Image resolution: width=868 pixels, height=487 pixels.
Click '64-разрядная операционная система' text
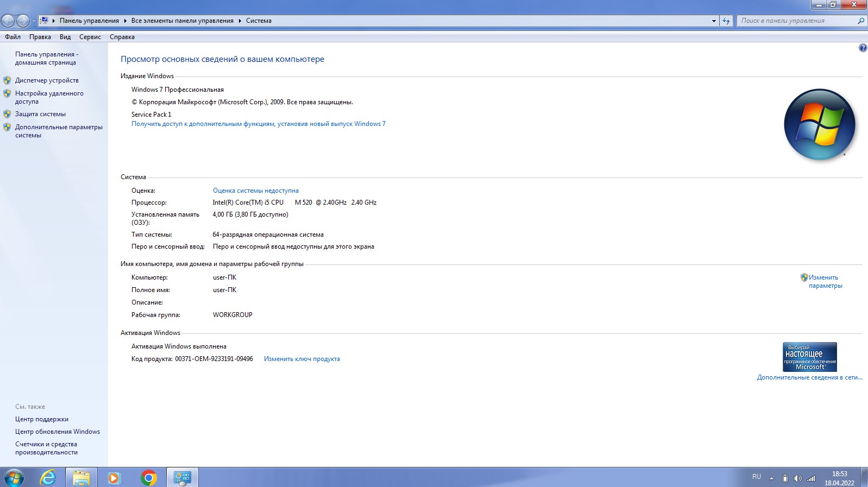click(268, 235)
